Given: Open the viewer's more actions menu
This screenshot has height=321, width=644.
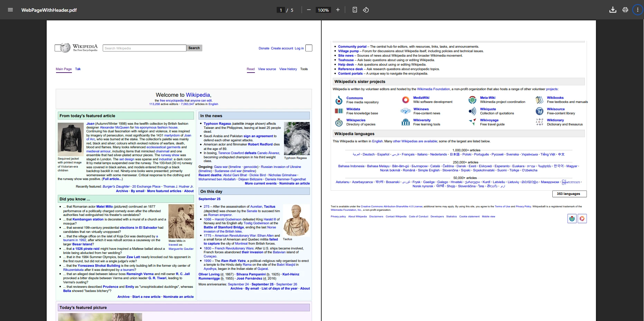Looking at the screenshot, I should point(637,10).
